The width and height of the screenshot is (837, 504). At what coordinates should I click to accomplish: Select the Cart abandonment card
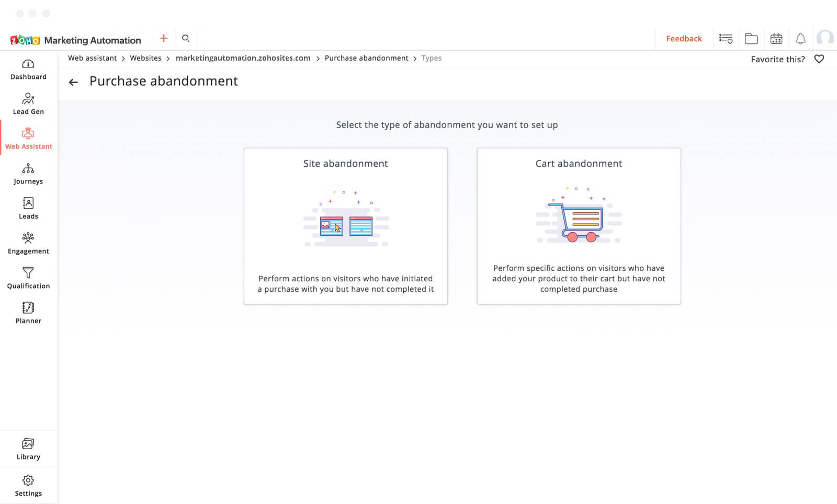(x=579, y=226)
